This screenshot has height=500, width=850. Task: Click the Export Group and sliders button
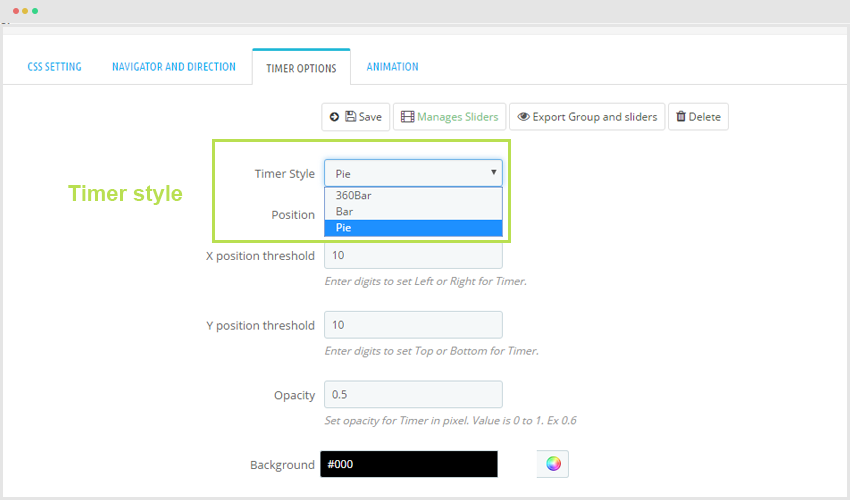(x=587, y=117)
